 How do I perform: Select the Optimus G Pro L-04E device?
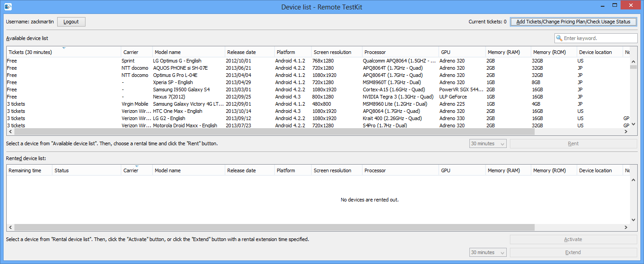[318, 75]
